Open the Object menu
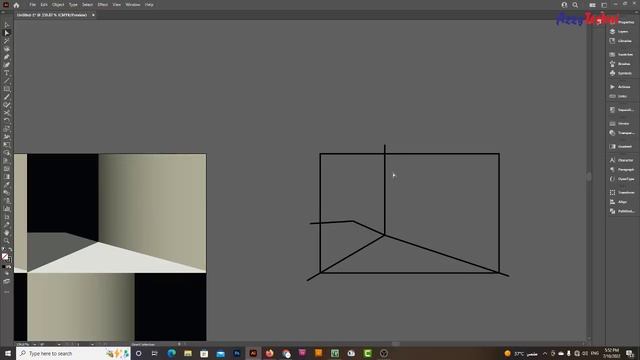Screen dimensions: 640x360 [58, 5]
